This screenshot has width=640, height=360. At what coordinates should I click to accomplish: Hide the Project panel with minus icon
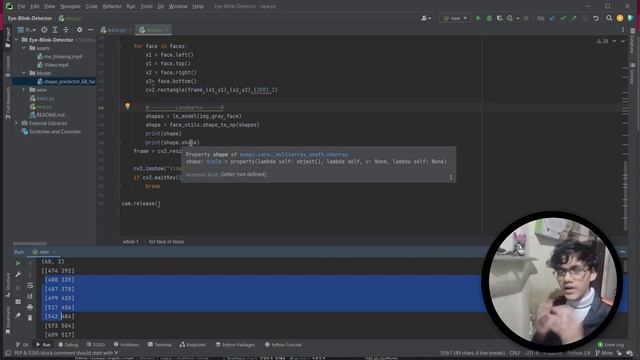pyautogui.click(x=90, y=30)
